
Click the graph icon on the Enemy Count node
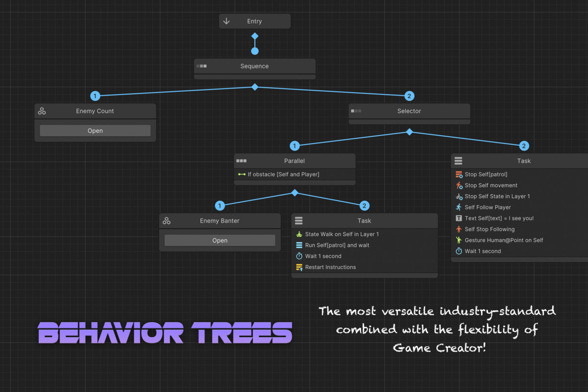click(42, 111)
